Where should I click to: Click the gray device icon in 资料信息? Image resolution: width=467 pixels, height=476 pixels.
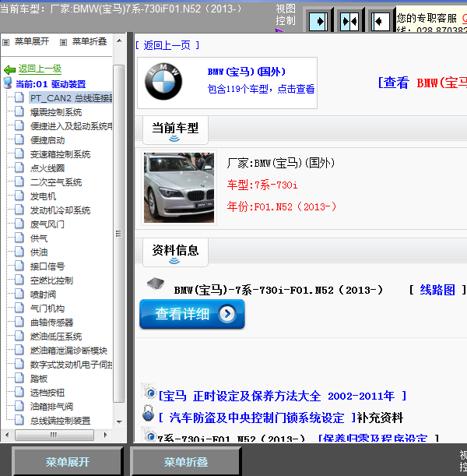point(156,284)
